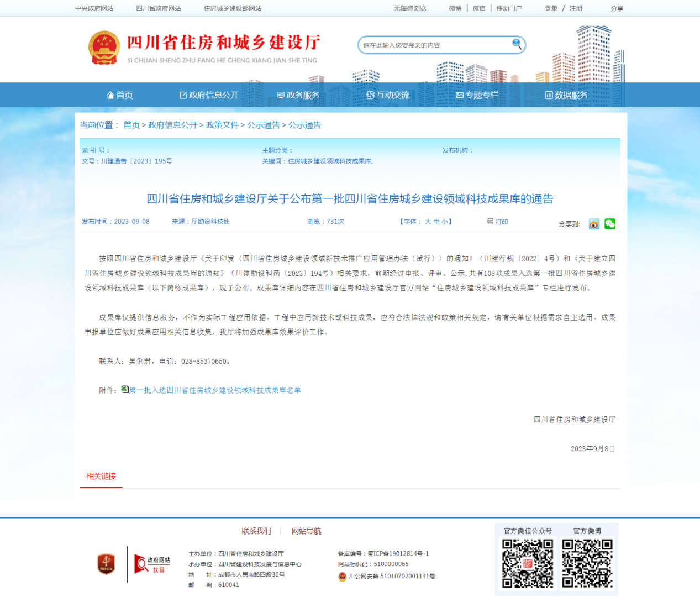
Task: Click the search magnifier icon
Action: [517, 44]
